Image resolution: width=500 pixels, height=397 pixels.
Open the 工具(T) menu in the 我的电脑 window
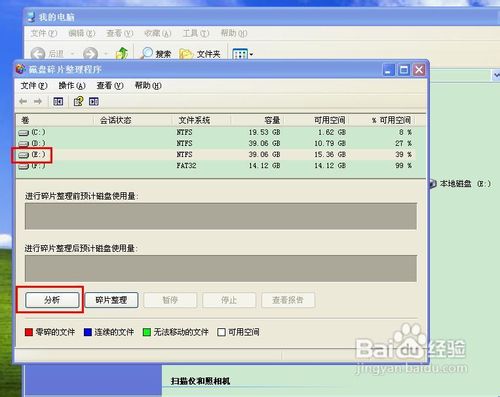196,33
